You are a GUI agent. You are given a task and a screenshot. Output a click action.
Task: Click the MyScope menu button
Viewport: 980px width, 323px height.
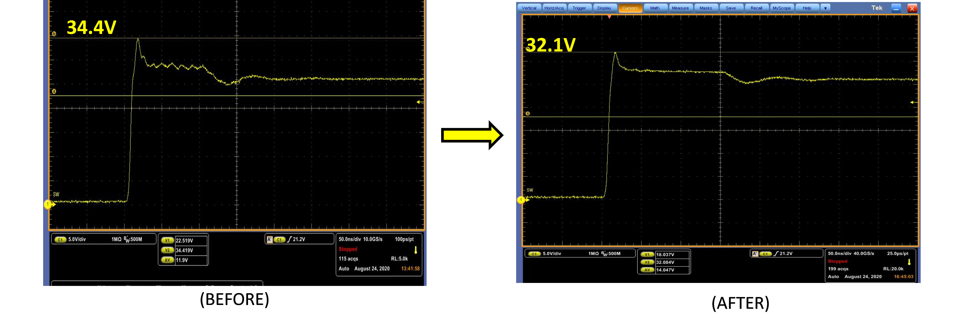point(781,8)
